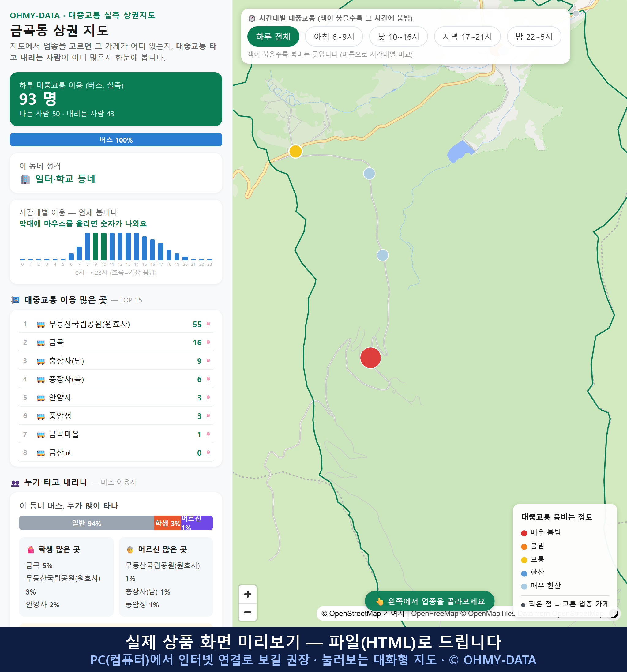Click the 붐빔 orange legend swatch

[x=524, y=546]
